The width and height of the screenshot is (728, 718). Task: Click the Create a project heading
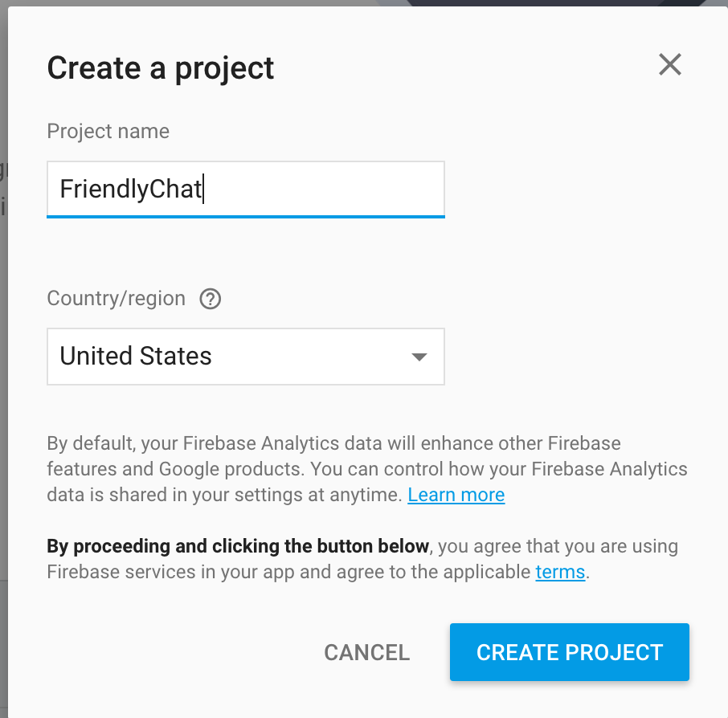point(161,67)
